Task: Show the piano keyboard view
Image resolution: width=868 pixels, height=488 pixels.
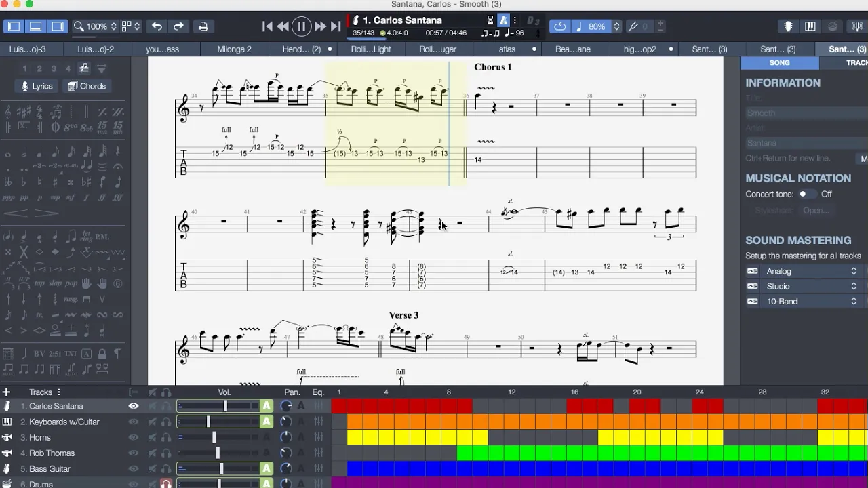Action: pos(810,26)
